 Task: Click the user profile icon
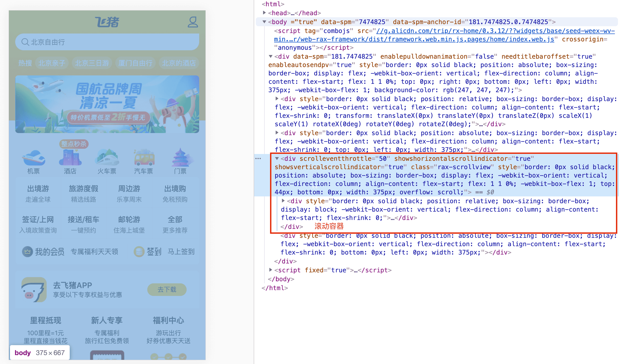[193, 22]
